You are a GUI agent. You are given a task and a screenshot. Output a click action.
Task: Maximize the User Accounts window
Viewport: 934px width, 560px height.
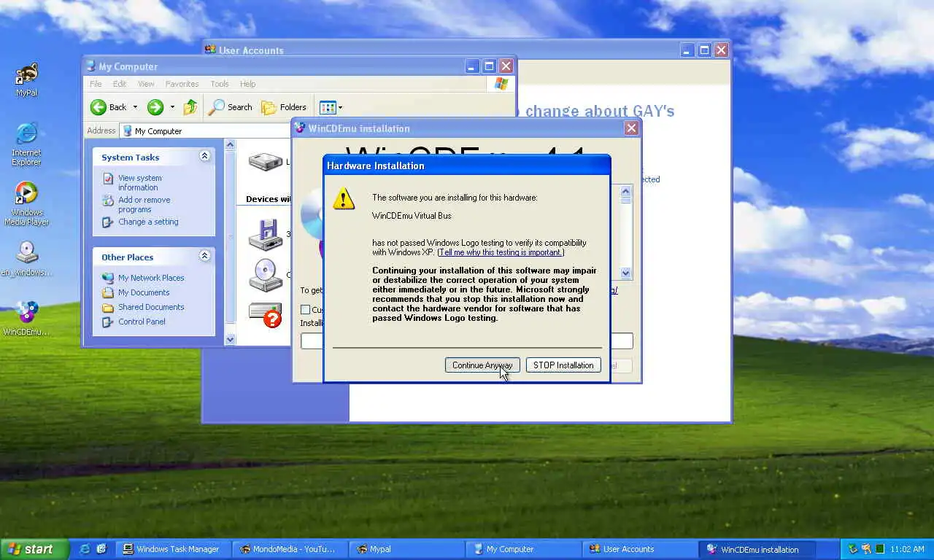(704, 50)
